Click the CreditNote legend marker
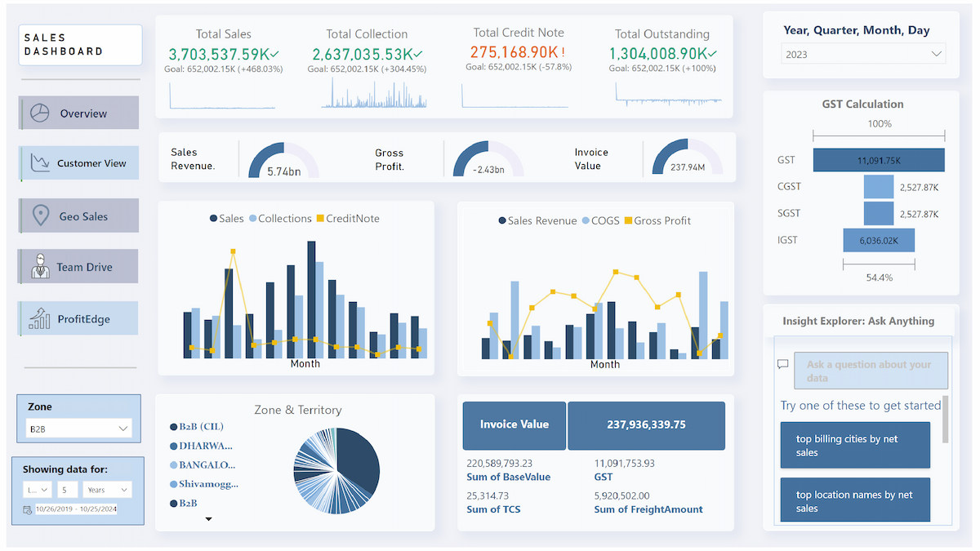Image resolution: width=980 pixels, height=551 pixels. tap(320, 219)
